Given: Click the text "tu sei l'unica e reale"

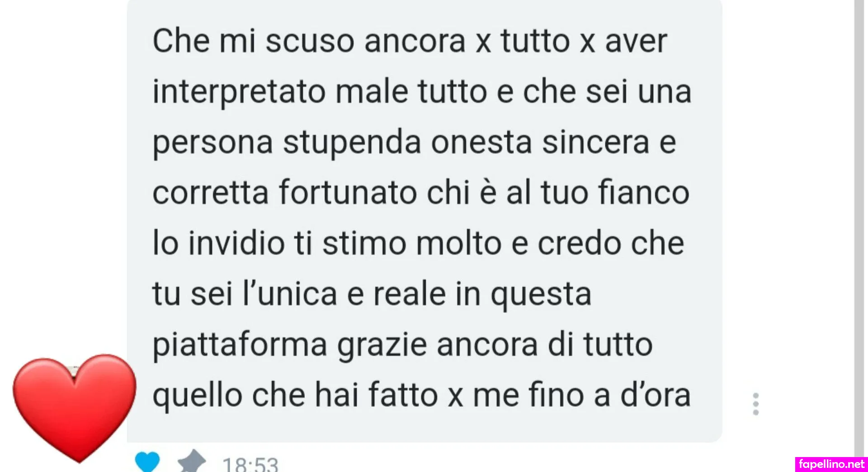Looking at the screenshot, I should click(x=299, y=294).
